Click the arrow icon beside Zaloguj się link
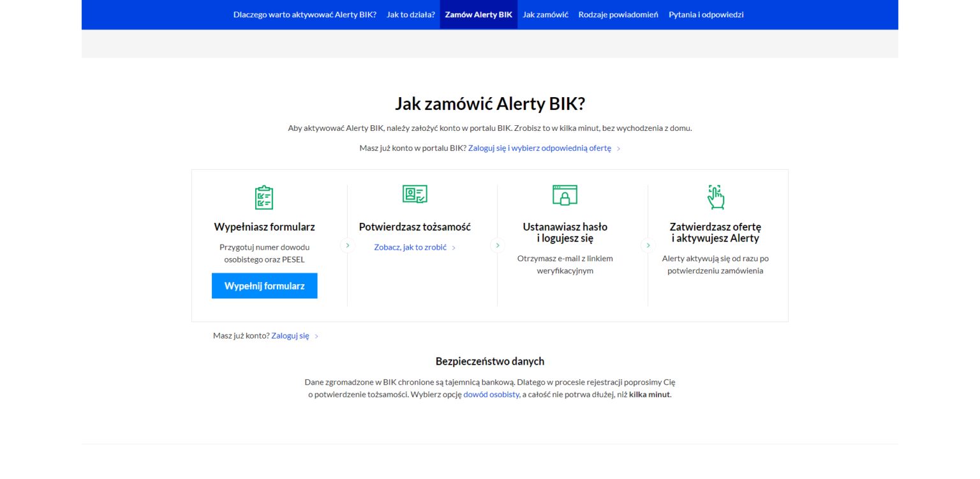Viewport: 980px width, 479px height. (x=317, y=335)
